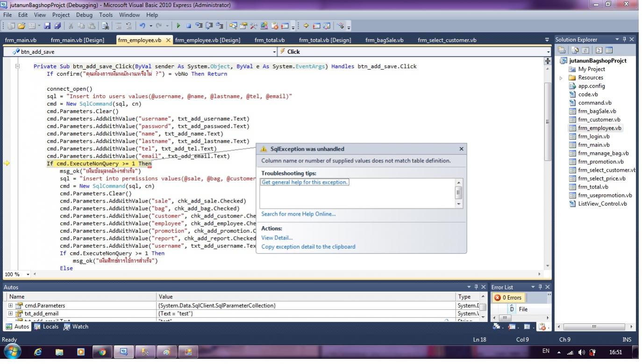The height and width of the screenshot is (364, 642).
Task: Expand the Resources folder node
Action: 561,78
